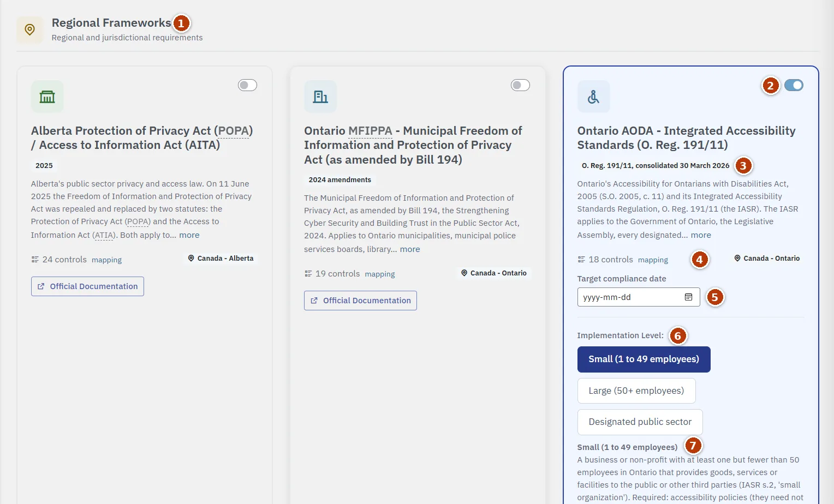Enable the Ontario MFIPPA framework toggle

coord(520,85)
